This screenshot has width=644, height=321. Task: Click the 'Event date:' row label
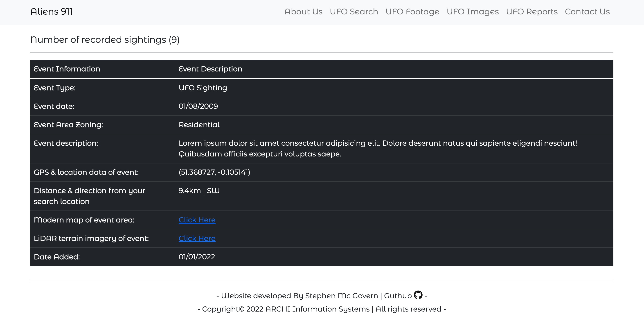54,106
